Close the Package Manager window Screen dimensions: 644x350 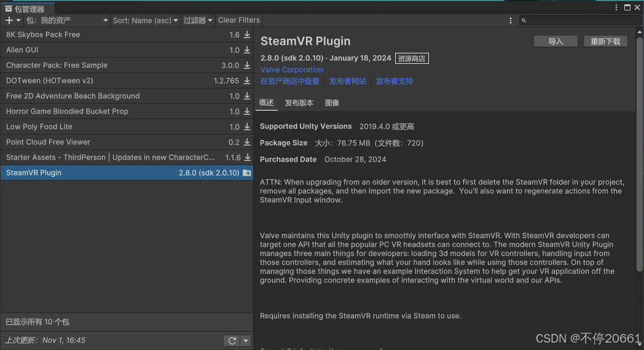tap(637, 7)
